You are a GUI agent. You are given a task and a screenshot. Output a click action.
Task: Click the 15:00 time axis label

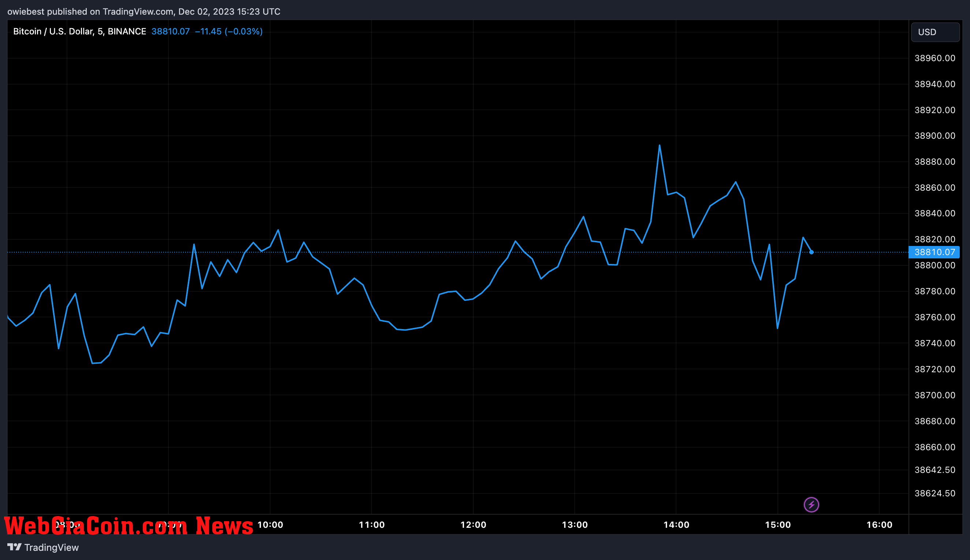pos(778,524)
